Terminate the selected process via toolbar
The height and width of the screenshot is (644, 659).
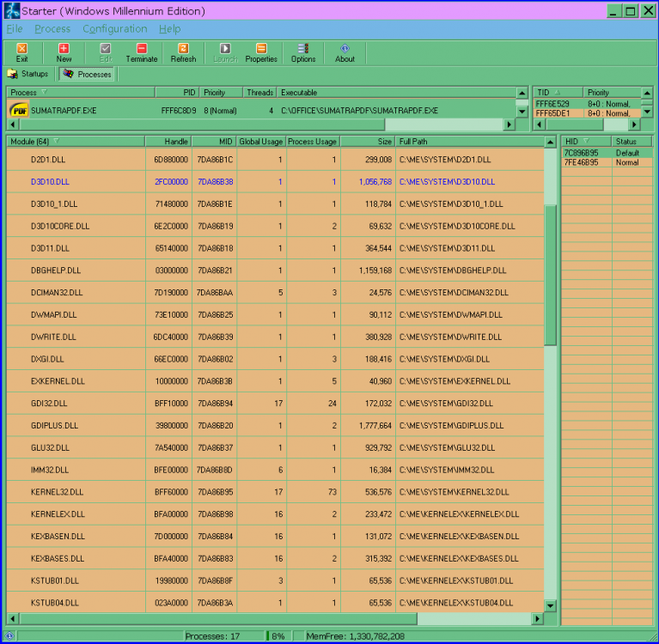142,52
